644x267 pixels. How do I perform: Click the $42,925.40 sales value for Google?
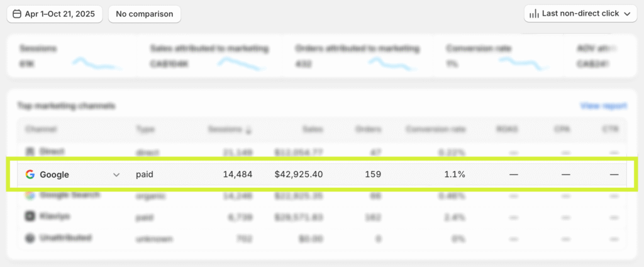pos(298,175)
